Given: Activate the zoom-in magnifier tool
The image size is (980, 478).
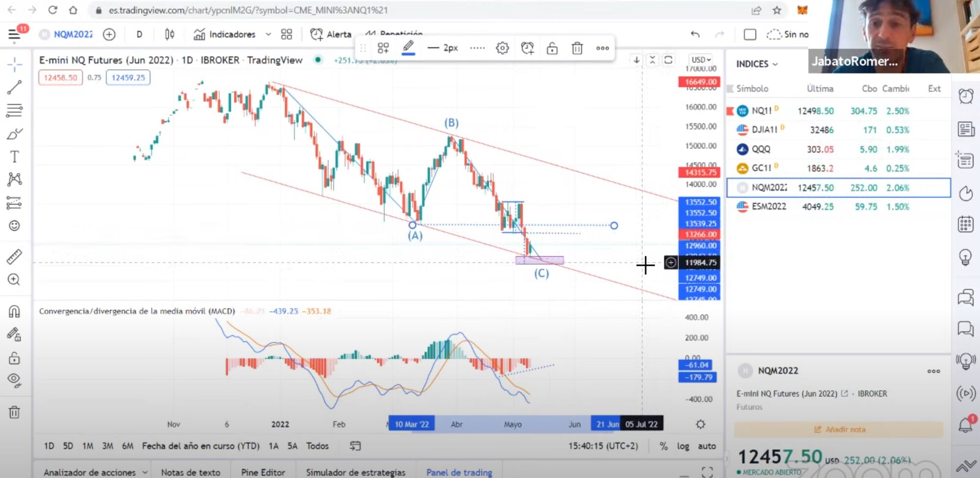Looking at the screenshot, I should [x=14, y=279].
